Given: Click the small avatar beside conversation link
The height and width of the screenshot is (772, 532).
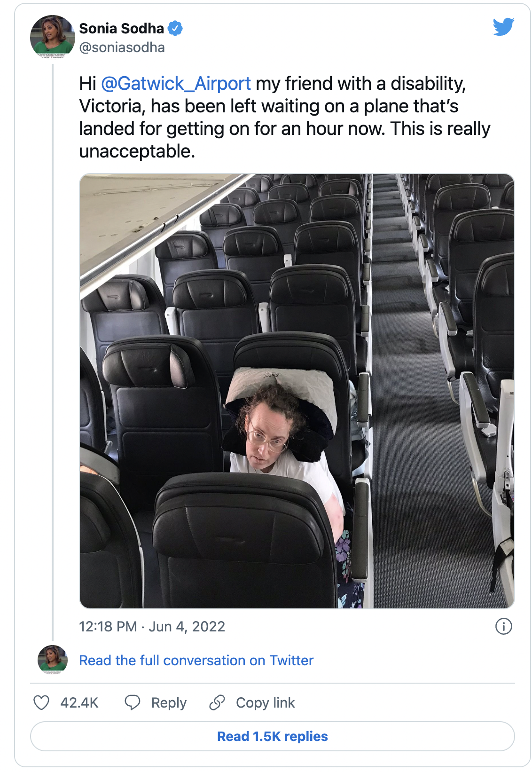Looking at the screenshot, I should point(52,660).
